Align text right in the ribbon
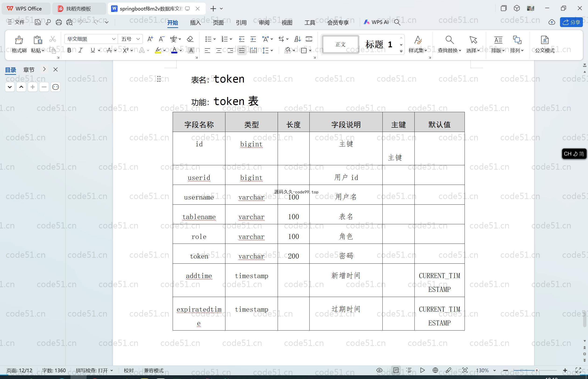The height and width of the screenshot is (379, 588). pyautogui.click(x=230, y=50)
